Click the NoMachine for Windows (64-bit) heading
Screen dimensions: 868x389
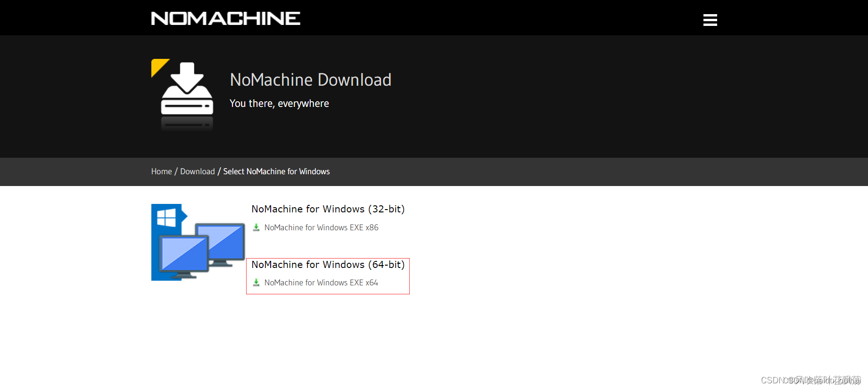pyautogui.click(x=328, y=265)
